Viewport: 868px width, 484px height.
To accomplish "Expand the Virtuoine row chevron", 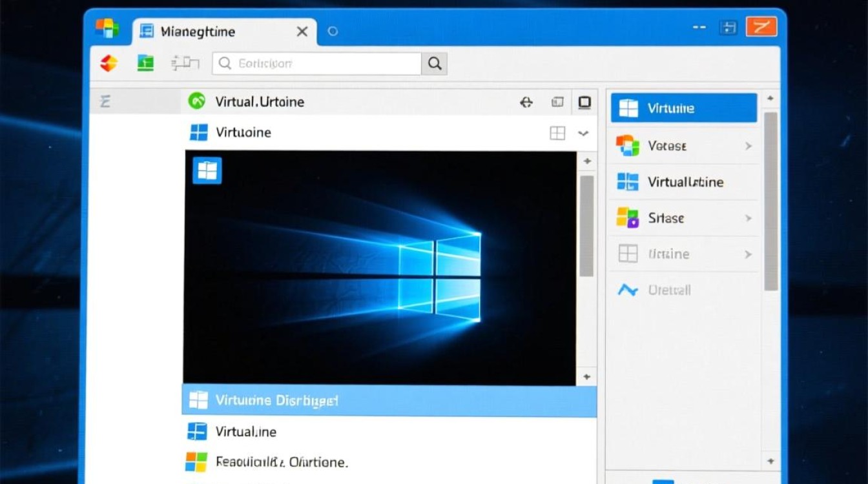I will pyautogui.click(x=583, y=134).
